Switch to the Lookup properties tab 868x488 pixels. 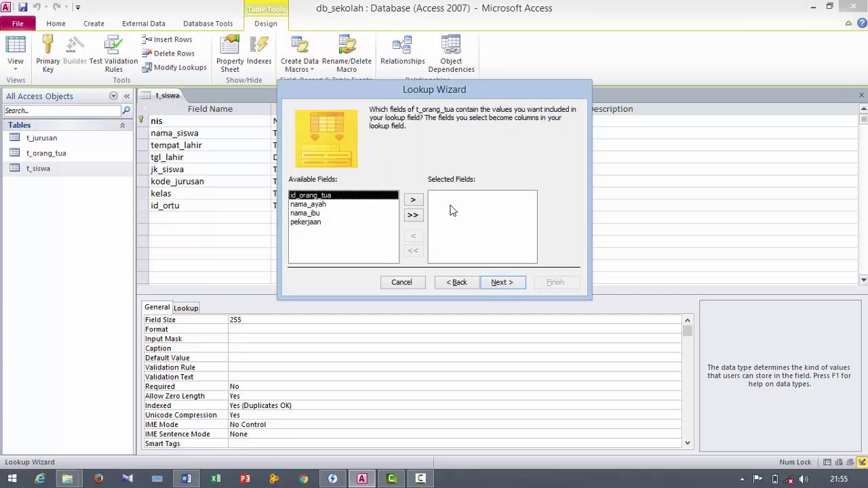[x=186, y=308]
